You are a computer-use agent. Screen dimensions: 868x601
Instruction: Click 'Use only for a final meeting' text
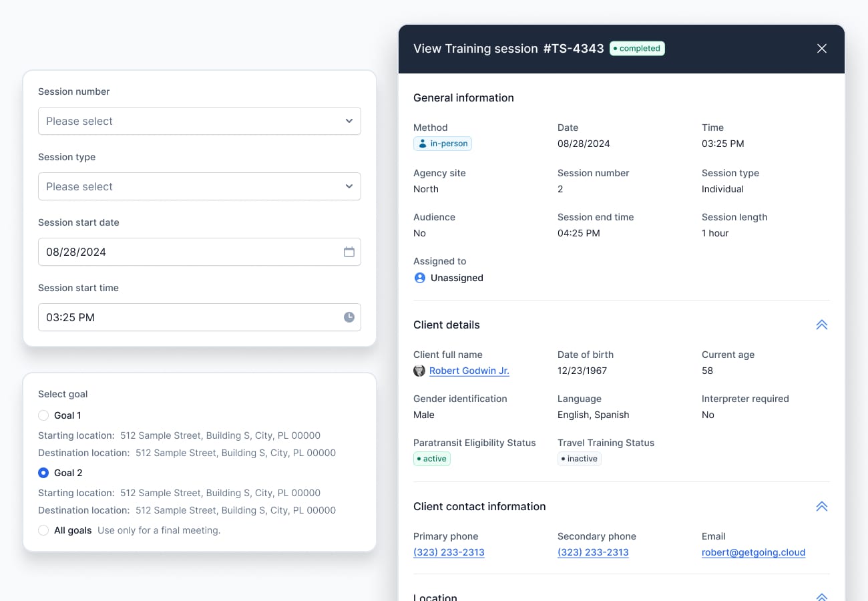159,530
